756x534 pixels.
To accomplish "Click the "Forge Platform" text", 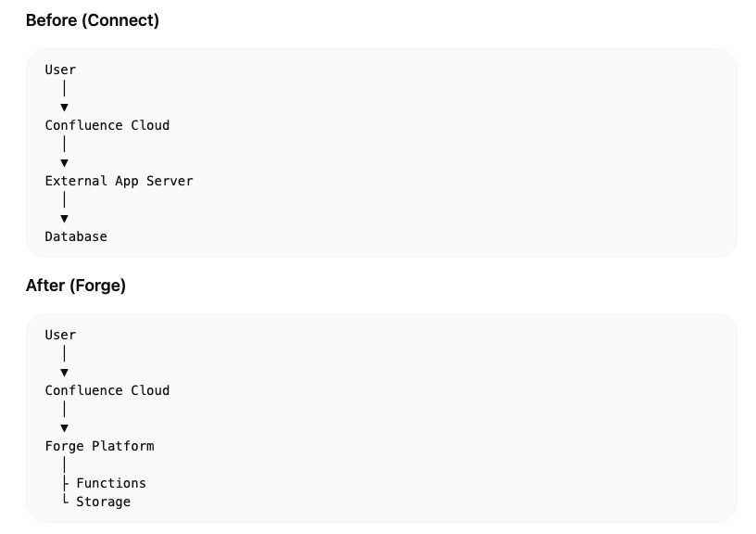I will (99, 446).
